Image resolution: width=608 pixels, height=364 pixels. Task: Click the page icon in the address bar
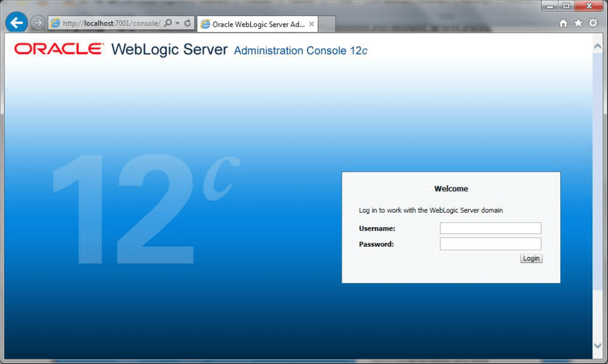coord(54,23)
